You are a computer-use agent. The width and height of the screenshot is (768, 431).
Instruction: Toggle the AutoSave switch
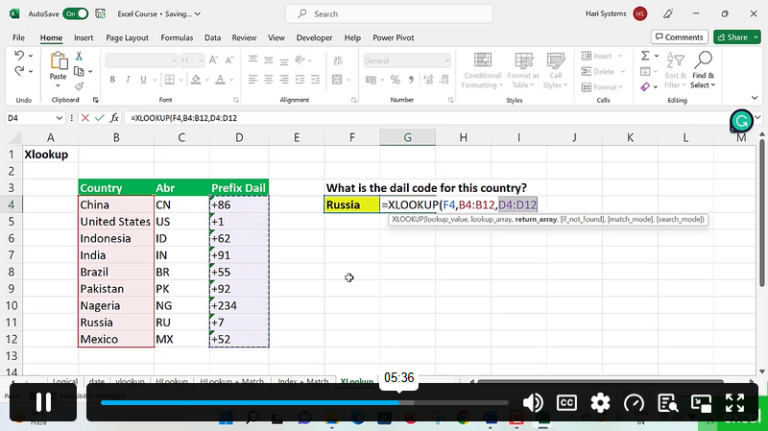(x=75, y=14)
